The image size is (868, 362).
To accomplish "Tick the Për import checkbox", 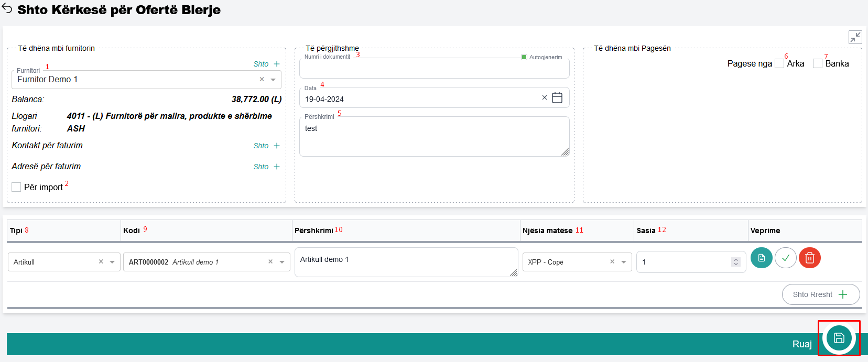I will (16, 187).
